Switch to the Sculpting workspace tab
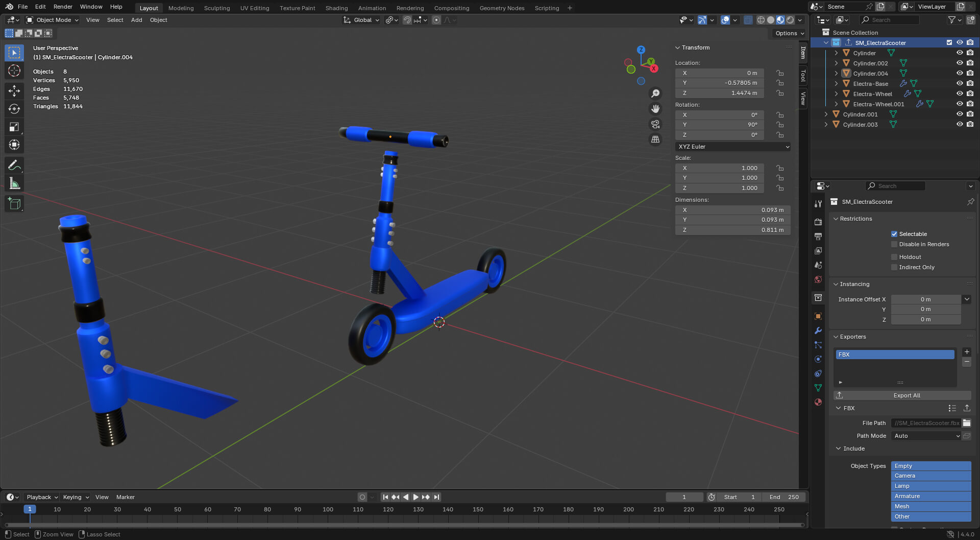 point(217,8)
